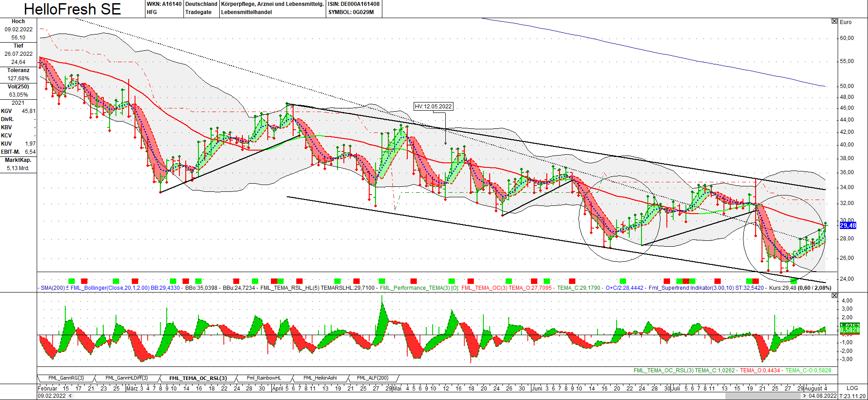Viewport: 868px width, 400px height.
Task: Click the ISIN: DE000A161408 field
Action: [x=354, y=4]
